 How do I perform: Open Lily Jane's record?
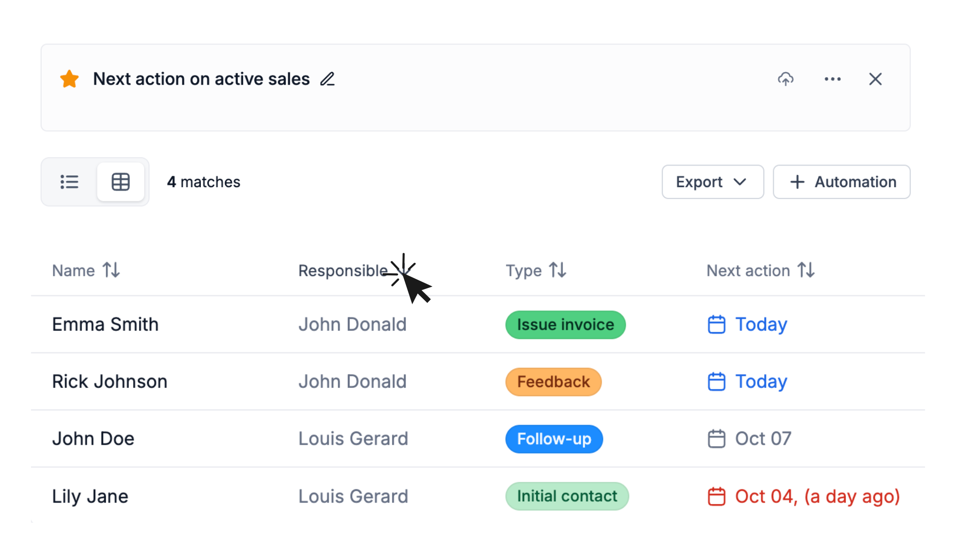pos(90,496)
